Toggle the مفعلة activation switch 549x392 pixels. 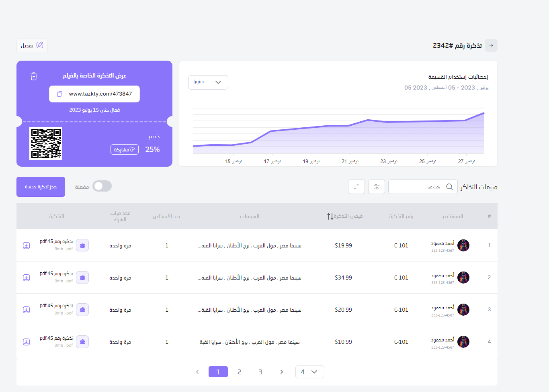[102, 186]
